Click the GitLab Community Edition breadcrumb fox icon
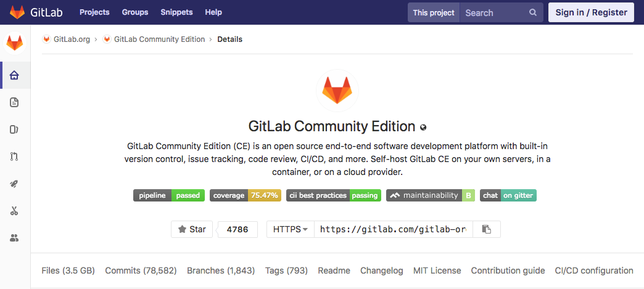Image resolution: width=644 pixels, height=289 pixels. click(x=107, y=39)
